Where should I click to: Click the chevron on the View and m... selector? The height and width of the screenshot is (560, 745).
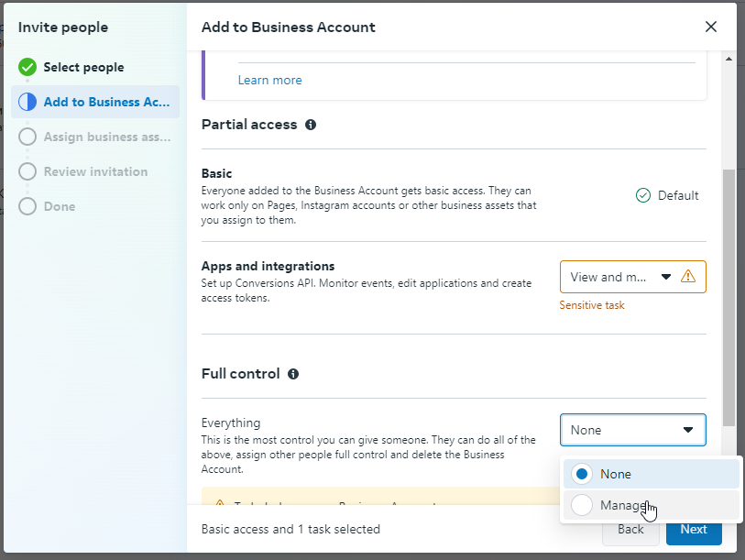tap(666, 276)
